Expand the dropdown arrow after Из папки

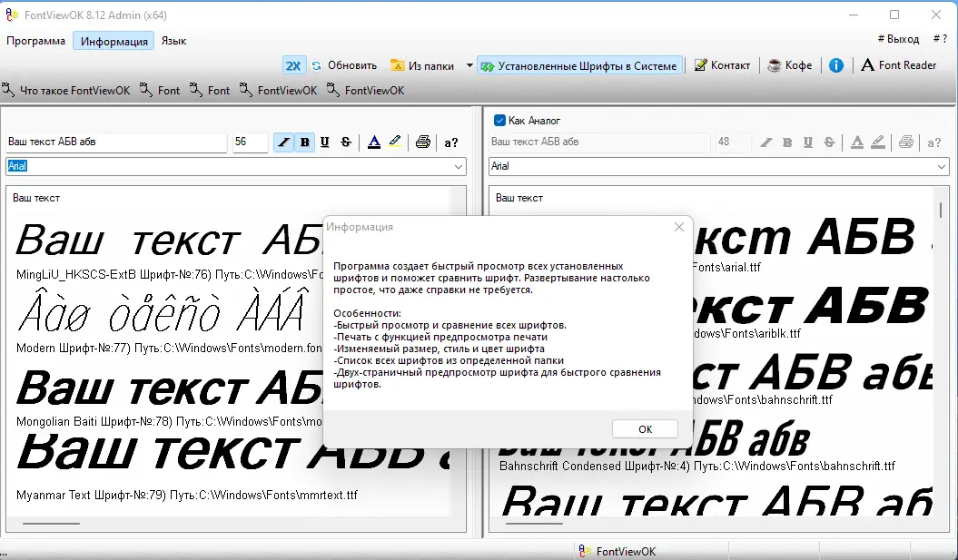[x=469, y=65]
